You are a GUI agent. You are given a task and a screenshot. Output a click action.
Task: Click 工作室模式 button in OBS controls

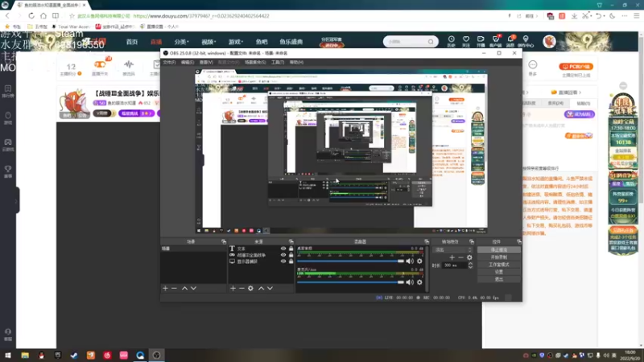[x=499, y=265]
